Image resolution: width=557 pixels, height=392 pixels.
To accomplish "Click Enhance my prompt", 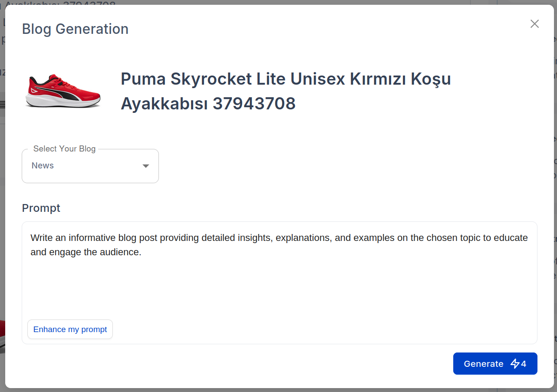I will (70, 329).
